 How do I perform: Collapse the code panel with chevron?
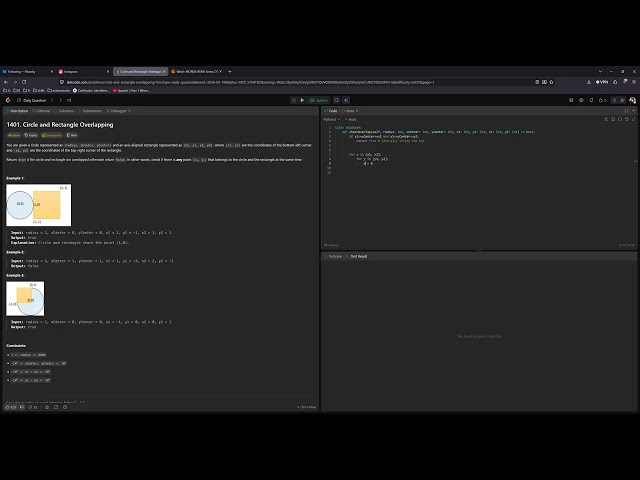[633, 111]
